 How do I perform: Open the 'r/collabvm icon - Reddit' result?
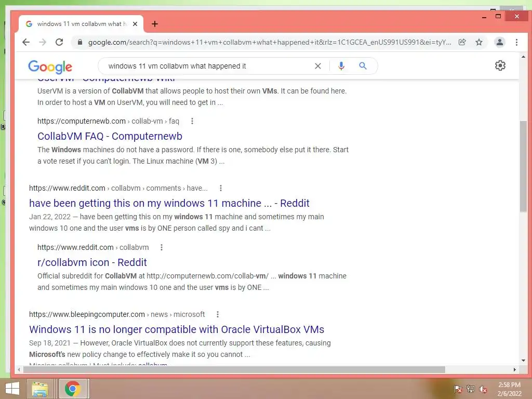92,262
